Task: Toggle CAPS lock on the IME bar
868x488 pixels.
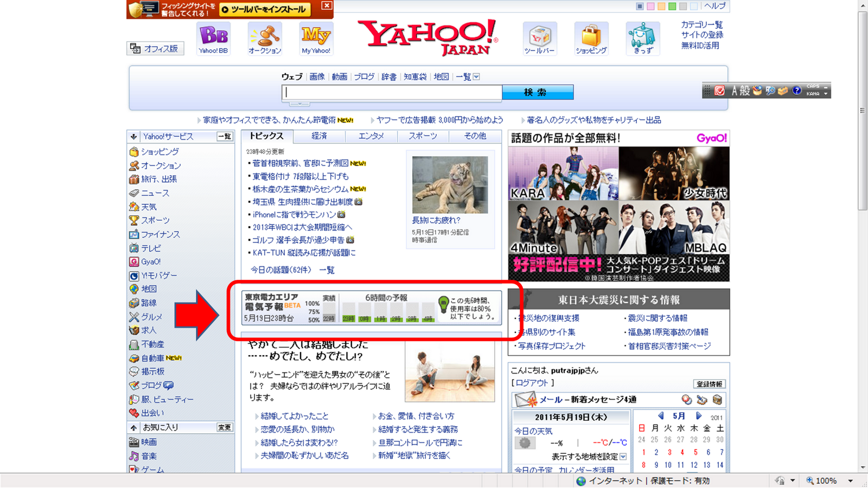Action: (813, 87)
